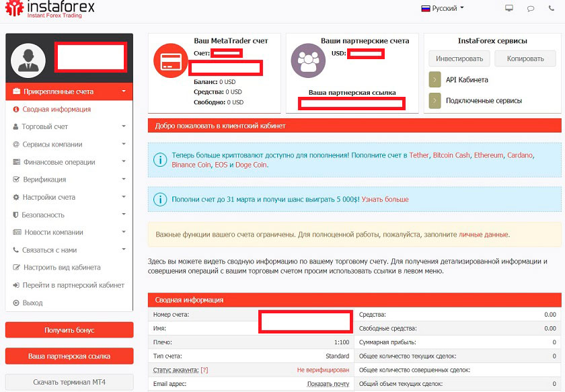The width and height of the screenshot is (565, 392).
Task: Click the newspaper icon beside Новости компании
Action: [17, 232]
